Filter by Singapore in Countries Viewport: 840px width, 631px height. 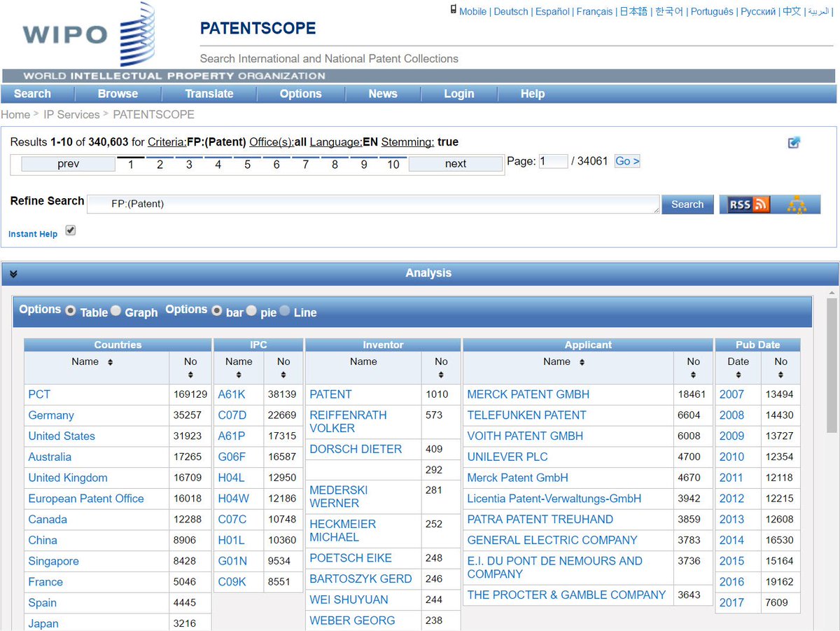coord(53,561)
